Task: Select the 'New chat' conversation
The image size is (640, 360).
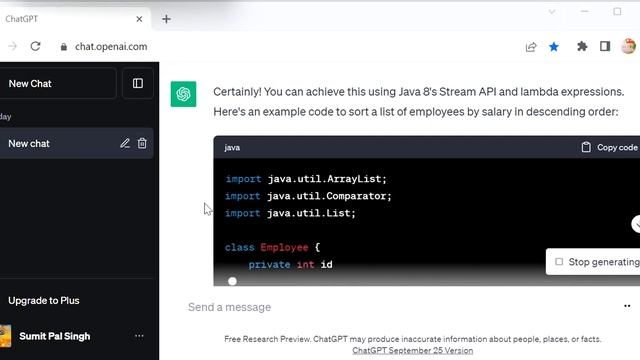Action: (x=76, y=144)
